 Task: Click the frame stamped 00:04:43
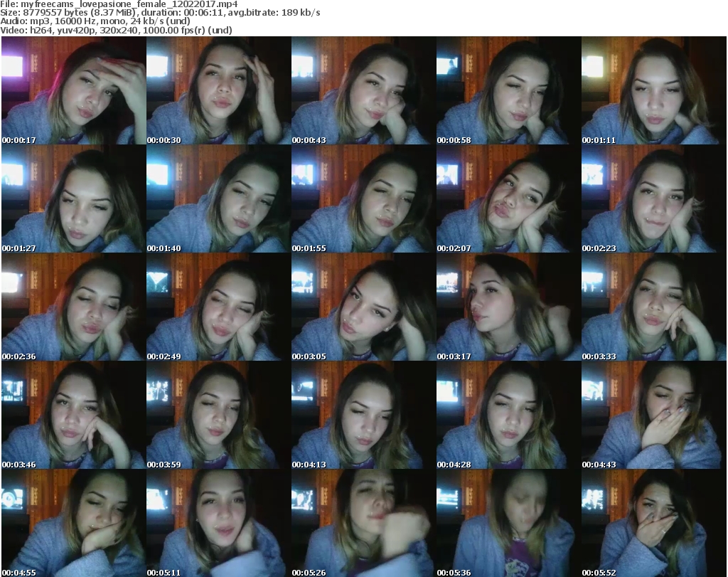[654, 415]
